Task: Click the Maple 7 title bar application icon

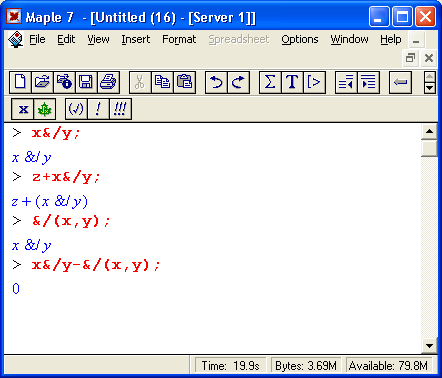Action: 14,16
